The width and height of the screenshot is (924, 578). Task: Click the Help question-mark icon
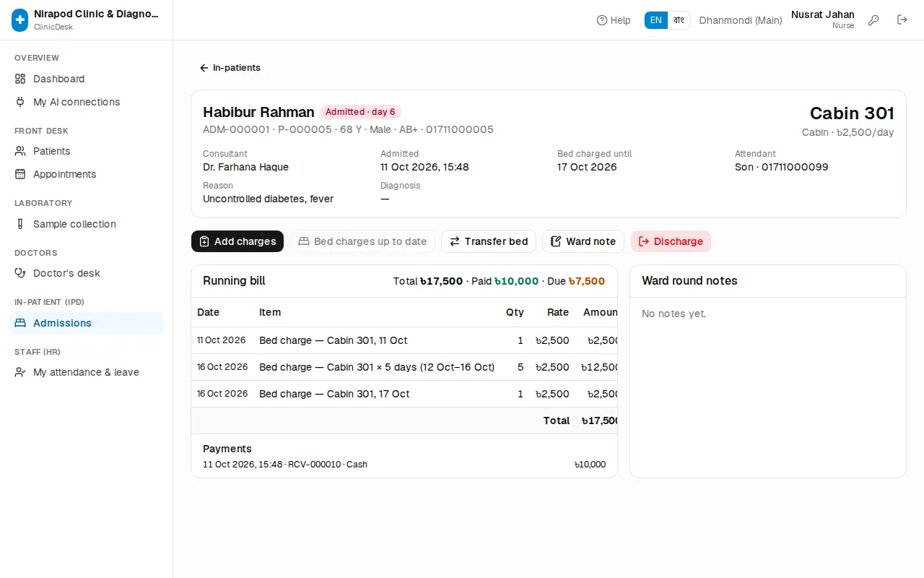tap(602, 20)
